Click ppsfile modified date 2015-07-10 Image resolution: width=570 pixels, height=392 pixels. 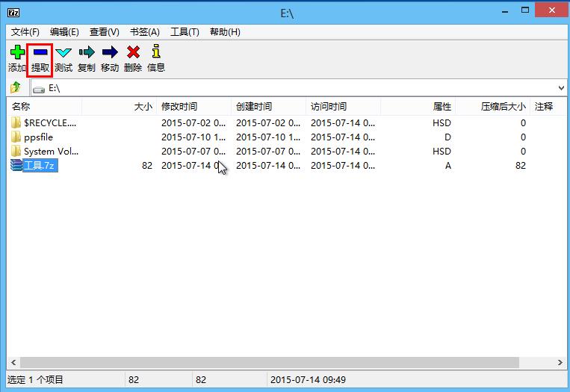pos(193,137)
